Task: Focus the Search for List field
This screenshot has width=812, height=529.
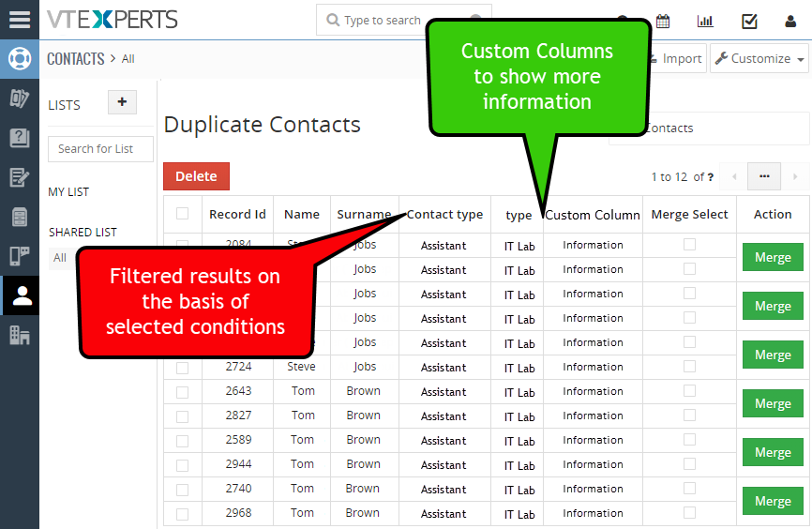Action: [100, 149]
